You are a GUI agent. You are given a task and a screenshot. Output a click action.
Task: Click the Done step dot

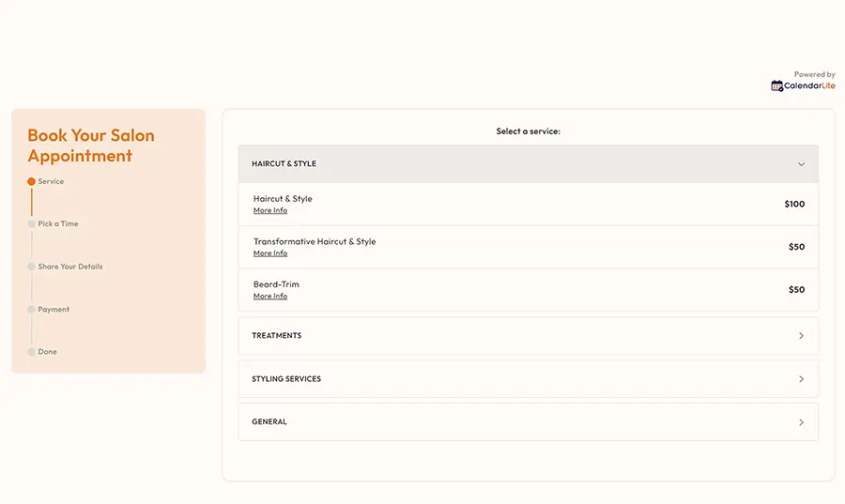point(31,352)
